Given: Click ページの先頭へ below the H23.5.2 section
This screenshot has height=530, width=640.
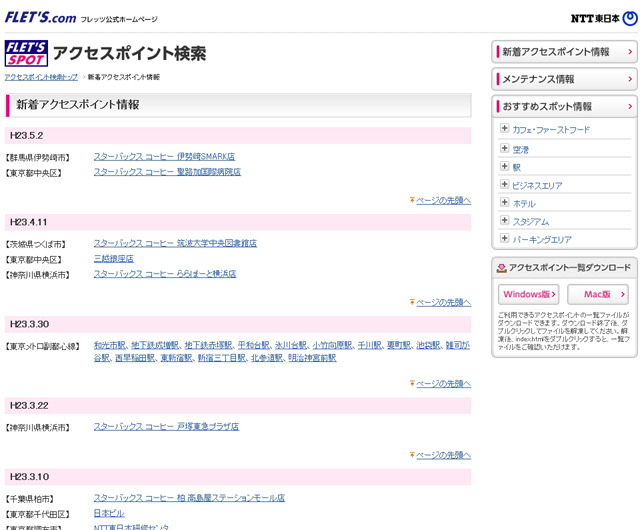Looking at the screenshot, I should (x=443, y=200).
